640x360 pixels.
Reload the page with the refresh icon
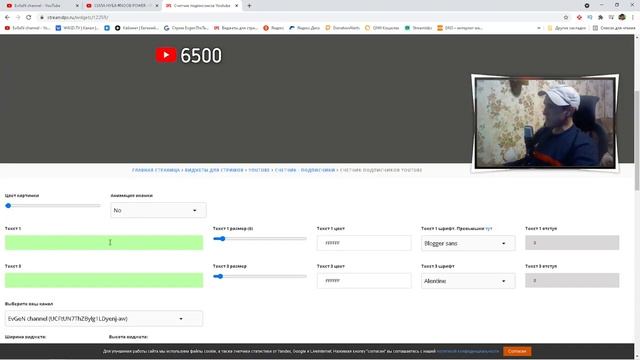click(x=29, y=18)
